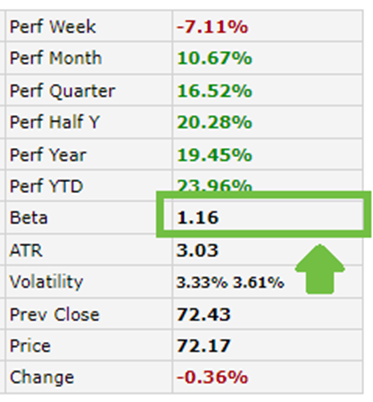Click the 3.33% 3.61% volatility values
Image resolution: width=373 pixels, height=402 pixels.
click(230, 283)
